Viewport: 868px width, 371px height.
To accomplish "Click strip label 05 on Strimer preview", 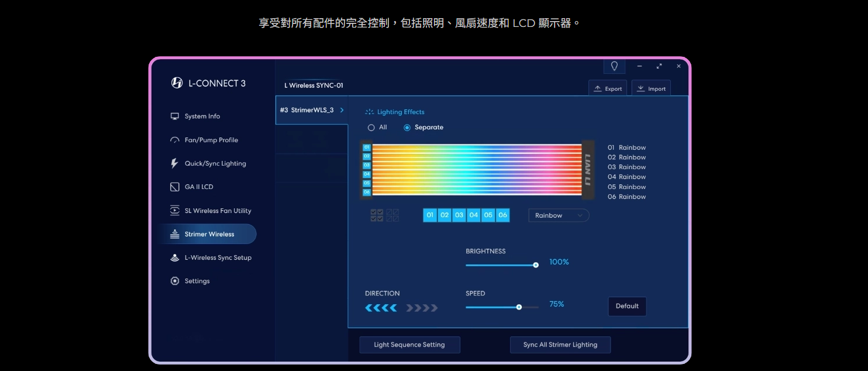I will coord(367,183).
